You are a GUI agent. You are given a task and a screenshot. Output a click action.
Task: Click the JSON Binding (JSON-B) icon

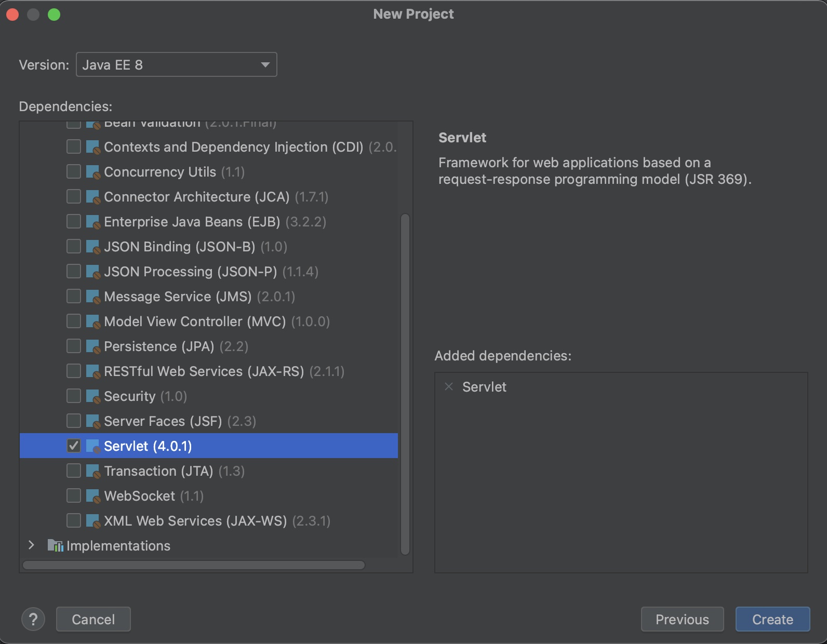[93, 247]
